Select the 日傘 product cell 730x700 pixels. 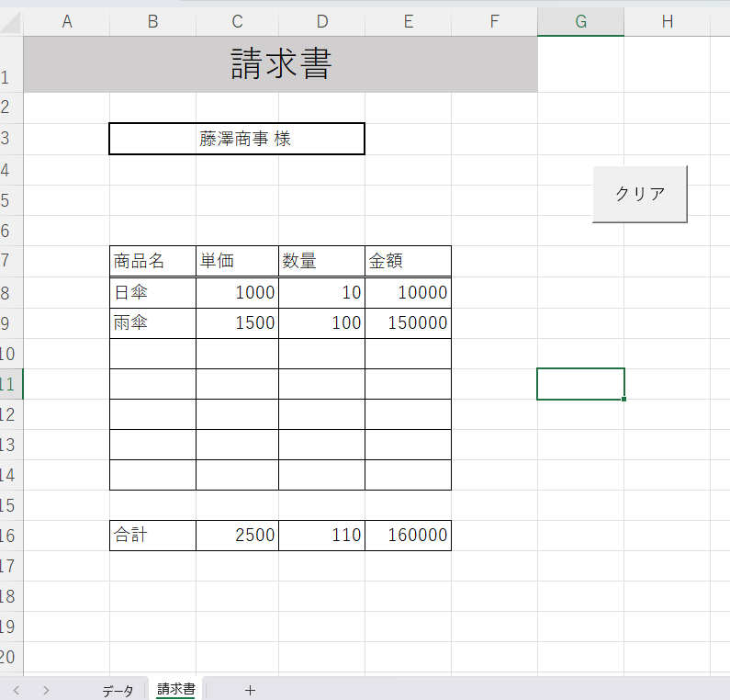[152, 293]
